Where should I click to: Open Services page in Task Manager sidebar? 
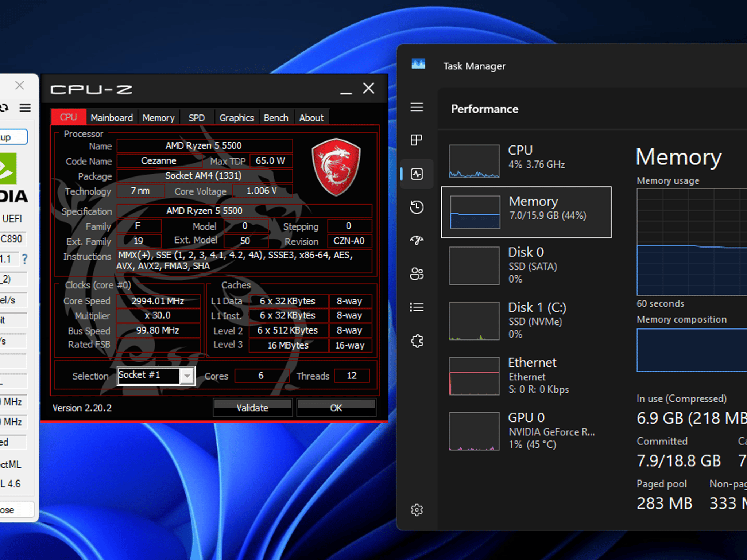(417, 341)
